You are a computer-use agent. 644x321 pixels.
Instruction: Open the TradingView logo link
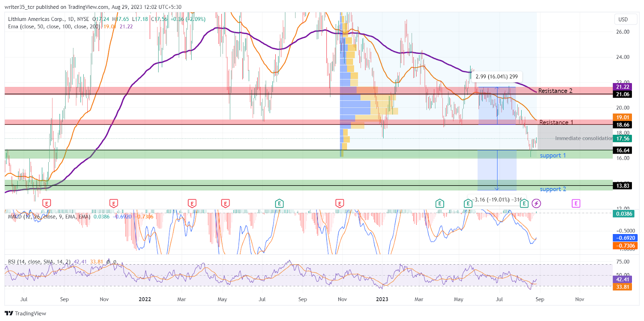(25, 313)
